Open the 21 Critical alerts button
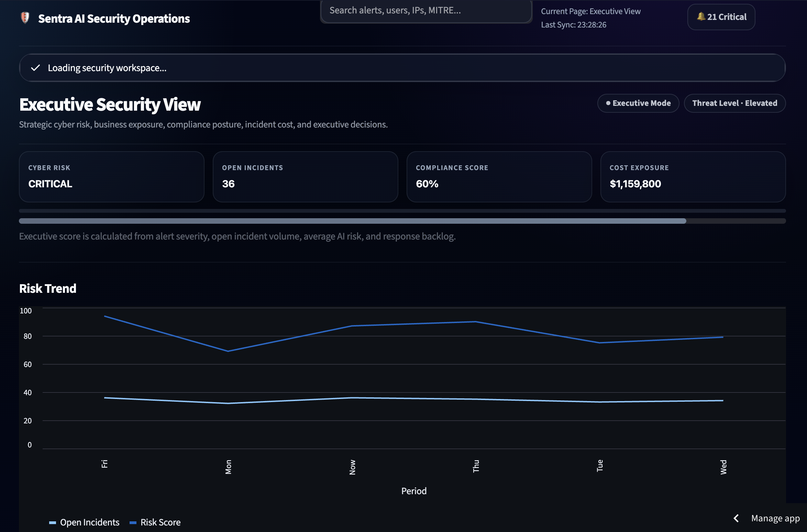 721,17
